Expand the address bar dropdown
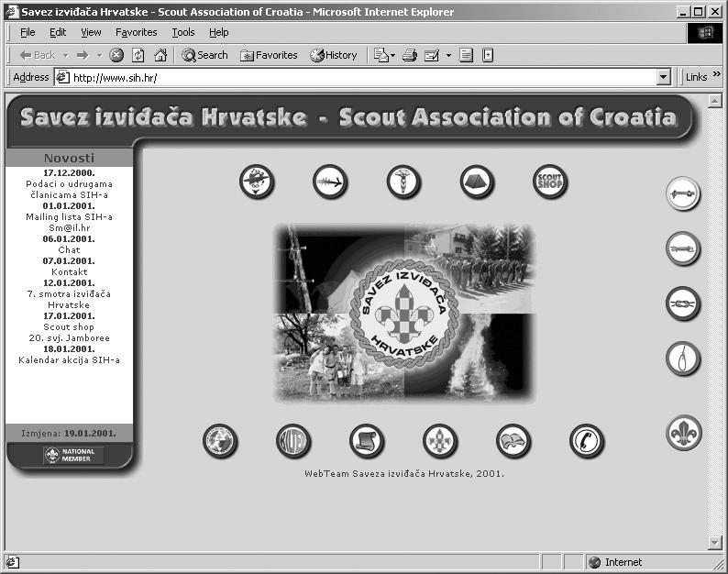This screenshot has height=574, width=728. click(x=664, y=78)
